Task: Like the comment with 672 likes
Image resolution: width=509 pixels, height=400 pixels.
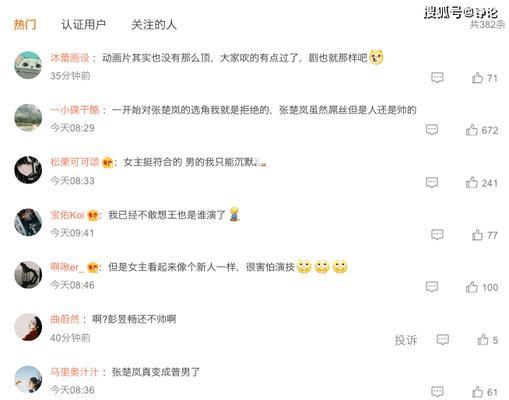Action: click(x=471, y=130)
